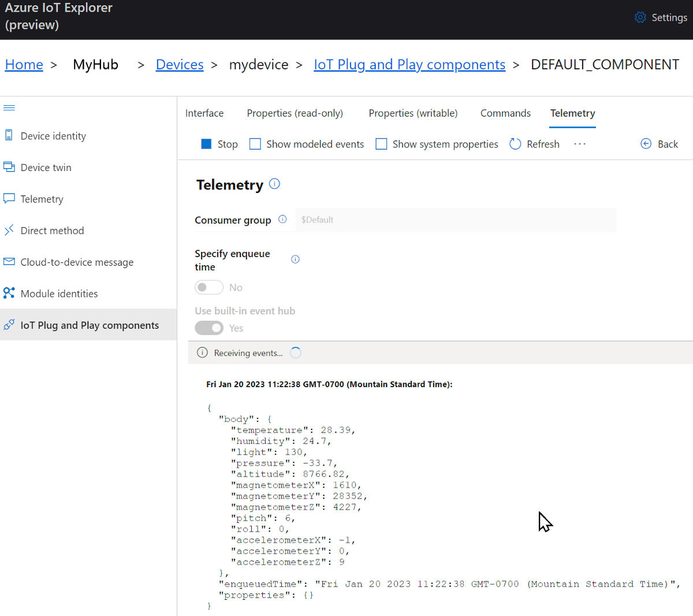Image resolution: width=693 pixels, height=616 pixels.
Task: Navigate to Home via breadcrumb link
Action: (x=24, y=64)
